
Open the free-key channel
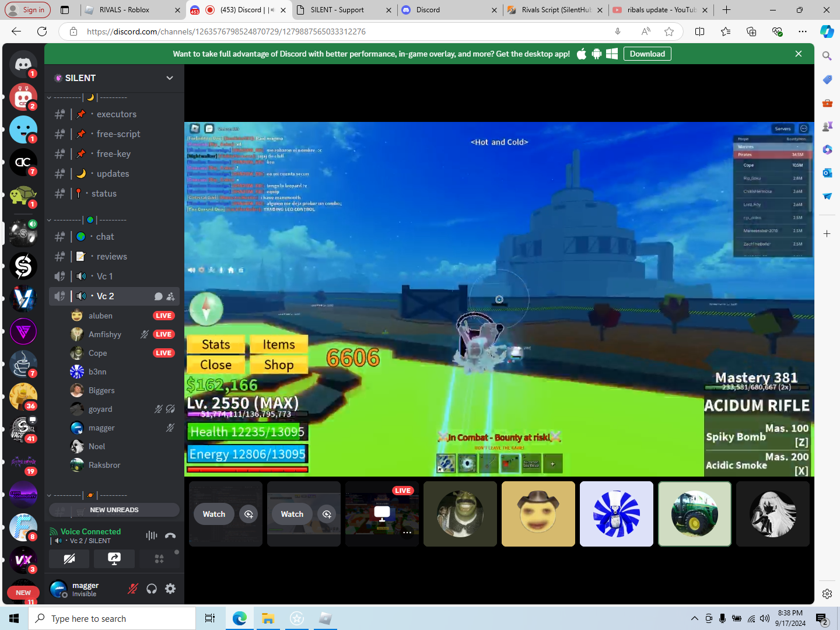pyautogui.click(x=114, y=154)
